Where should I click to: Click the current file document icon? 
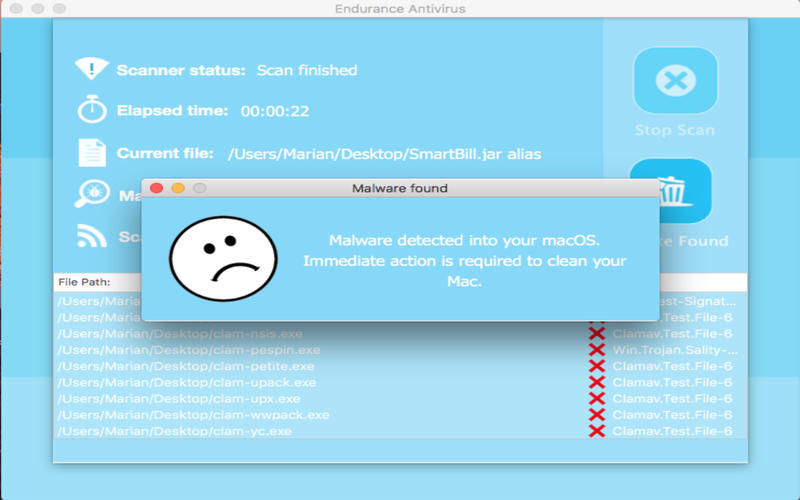pos(92,153)
